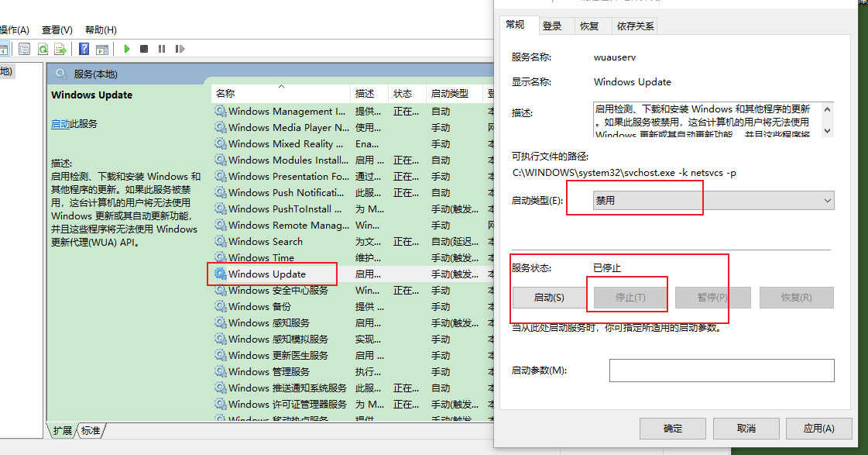This screenshot has width=868, height=455.
Task: Switch to the 常规 tab
Action: pyautogui.click(x=515, y=24)
